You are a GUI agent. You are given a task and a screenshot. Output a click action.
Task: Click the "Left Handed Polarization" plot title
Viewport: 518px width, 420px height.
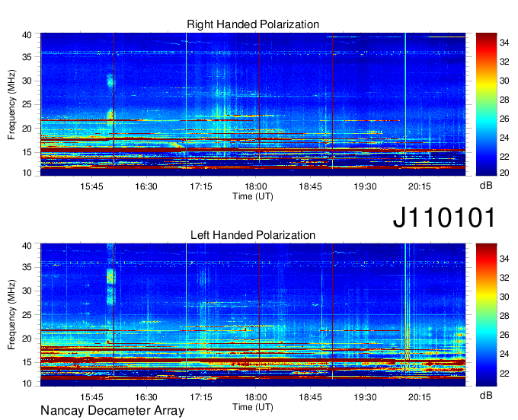tap(253, 235)
